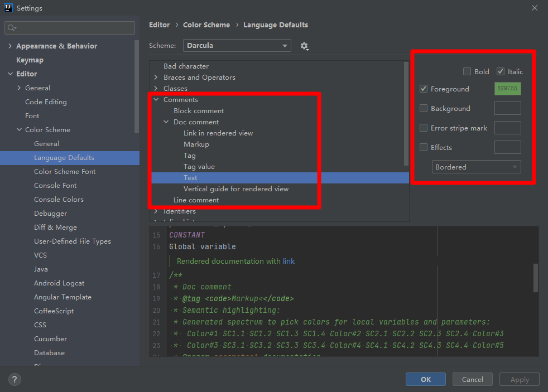Click the Apply button
The width and height of the screenshot is (548, 392).
pyautogui.click(x=520, y=379)
